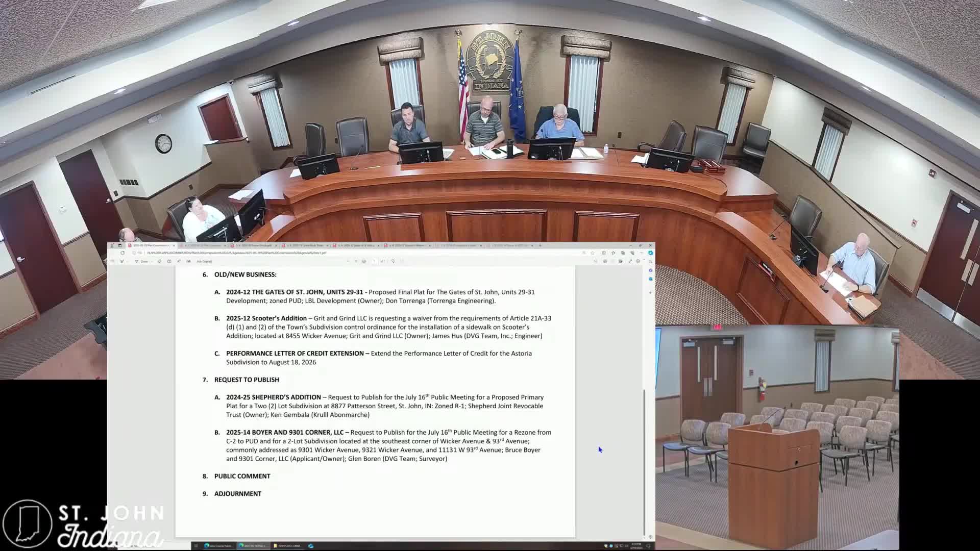
Task: Open the NW PLAN COMM folder in taskbar
Action: (x=287, y=545)
